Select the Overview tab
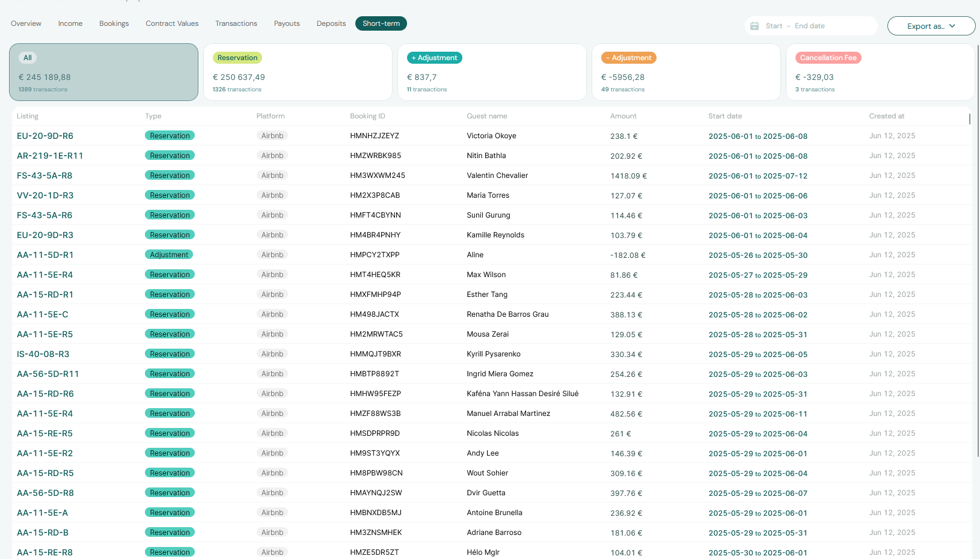Viewport: 980px width, 559px height. coord(26,23)
